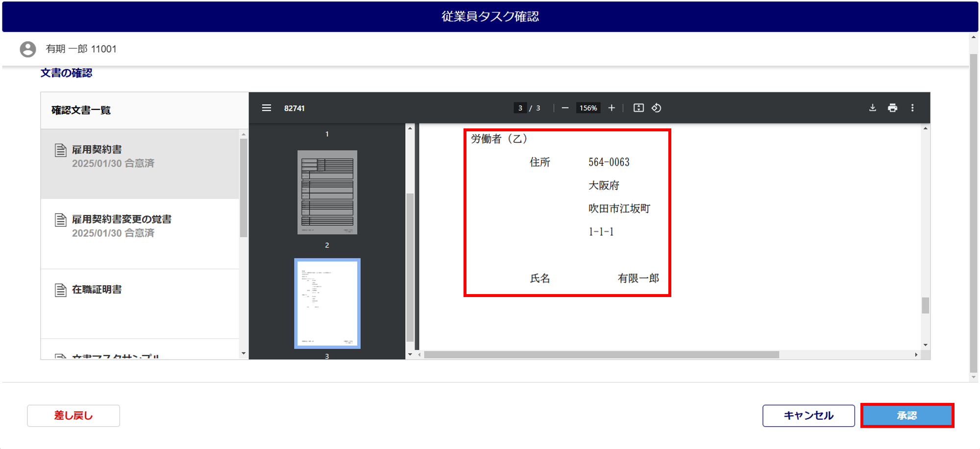Image resolution: width=980 pixels, height=449 pixels.
Task: Click the 156% zoom level field
Action: pos(588,108)
